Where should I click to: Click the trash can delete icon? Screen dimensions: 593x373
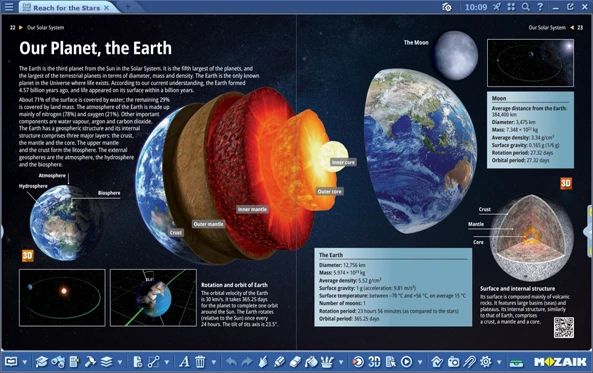click(x=200, y=362)
